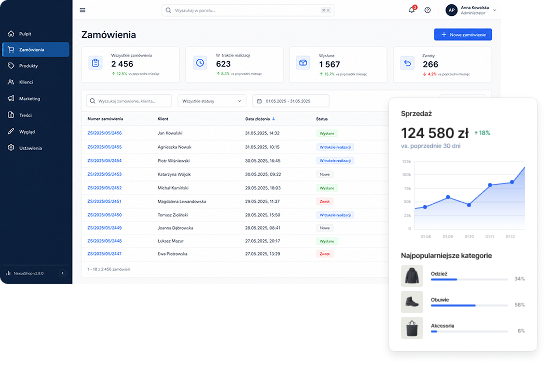Click the tag icon beside Produkty
Viewport: 548px width, 366px height.
coord(11,66)
